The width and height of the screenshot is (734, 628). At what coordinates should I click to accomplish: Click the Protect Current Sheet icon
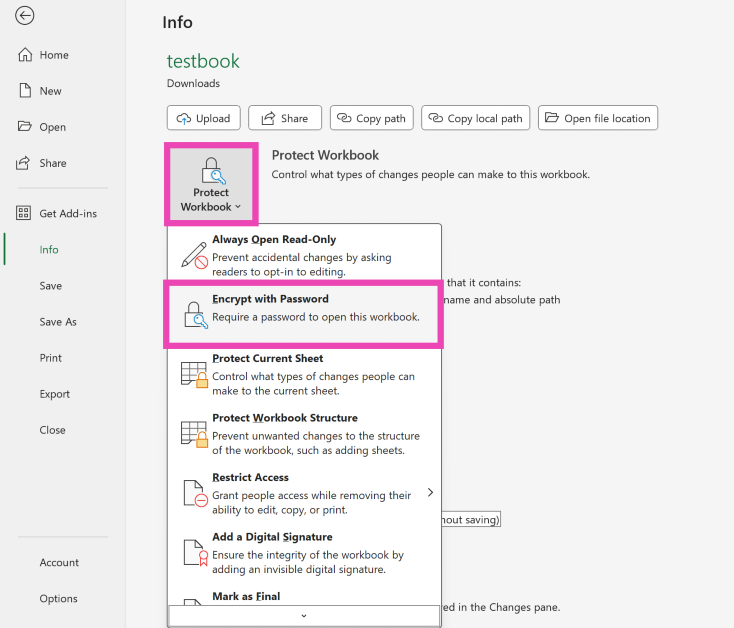point(194,374)
